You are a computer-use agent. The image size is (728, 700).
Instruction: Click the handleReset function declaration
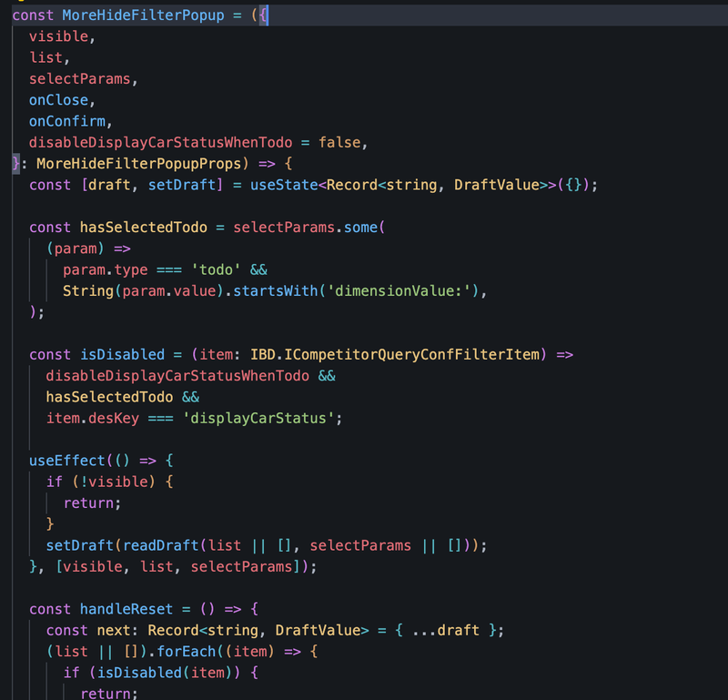[x=126, y=609]
